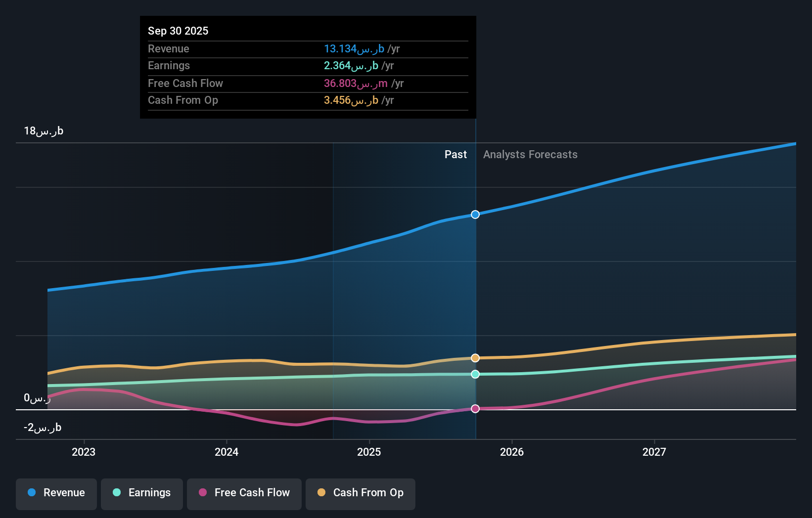
Task: Click the 2025 label on the time axis
Action: [x=369, y=452]
